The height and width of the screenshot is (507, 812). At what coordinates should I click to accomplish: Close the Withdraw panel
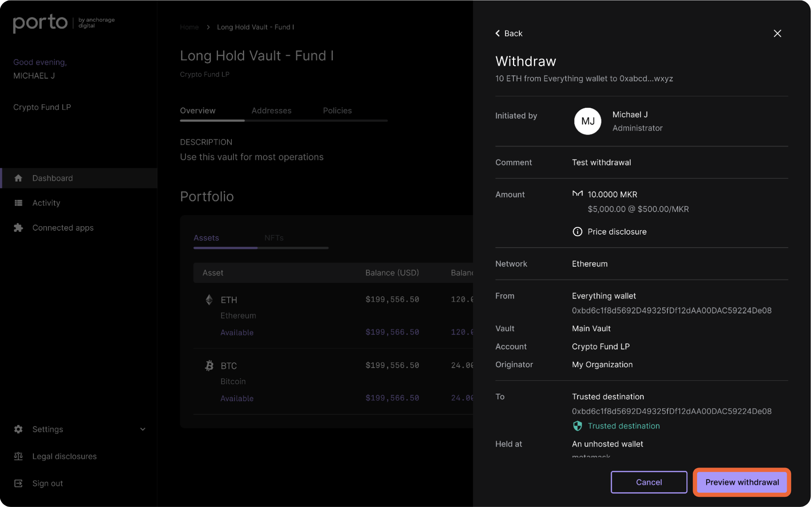(777, 34)
